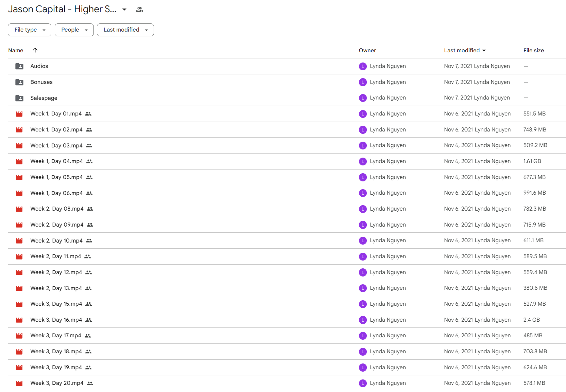
Task: Open Week 2, Day 13.mp4
Action: [x=56, y=288]
